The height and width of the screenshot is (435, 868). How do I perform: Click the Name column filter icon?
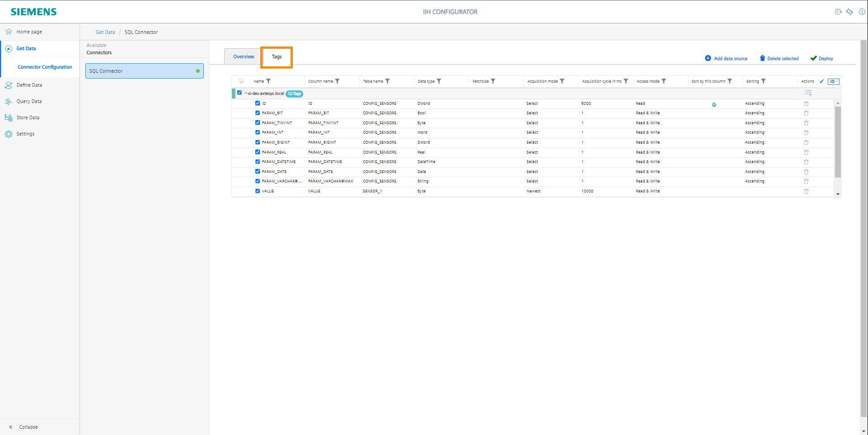click(x=268, y=81)
